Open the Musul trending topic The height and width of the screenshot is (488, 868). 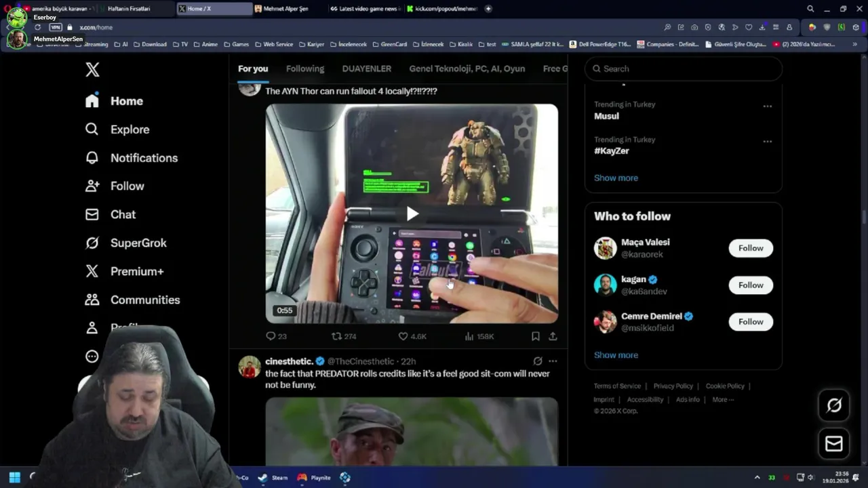click(607, 116)
